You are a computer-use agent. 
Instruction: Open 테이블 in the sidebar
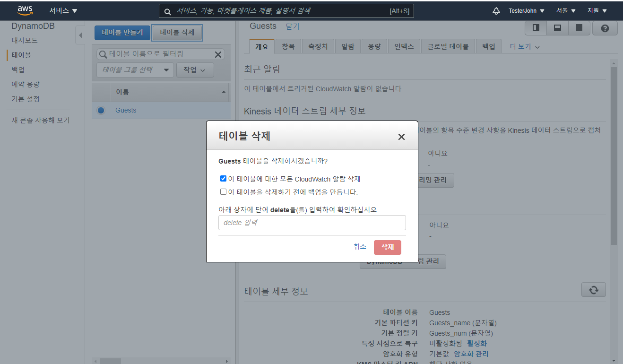[x=21, y=55]
